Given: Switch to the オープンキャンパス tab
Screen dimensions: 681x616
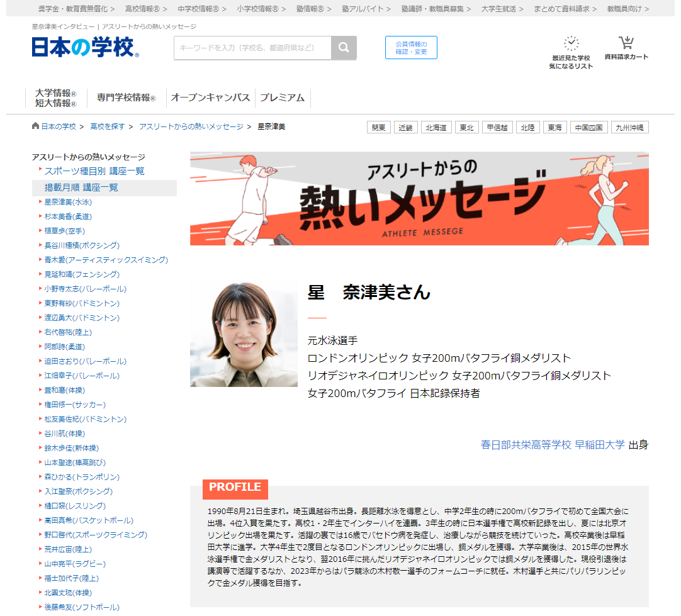Looking at the screenshot, I should 210,98.
